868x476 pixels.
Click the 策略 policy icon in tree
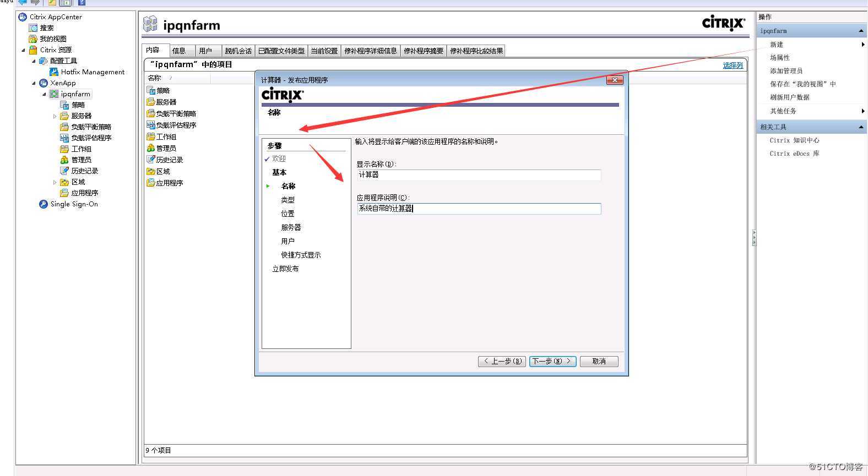(x=64, y=105)
